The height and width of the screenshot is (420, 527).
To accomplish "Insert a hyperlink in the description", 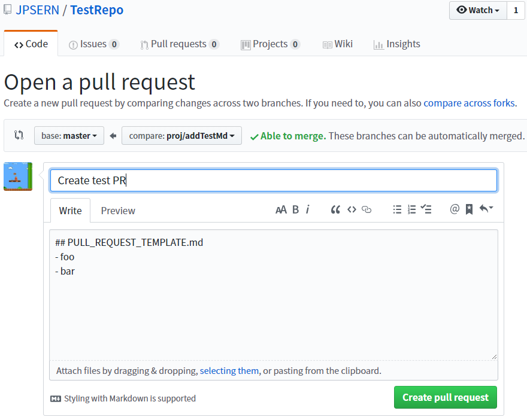I will click(x=366, y=209).
